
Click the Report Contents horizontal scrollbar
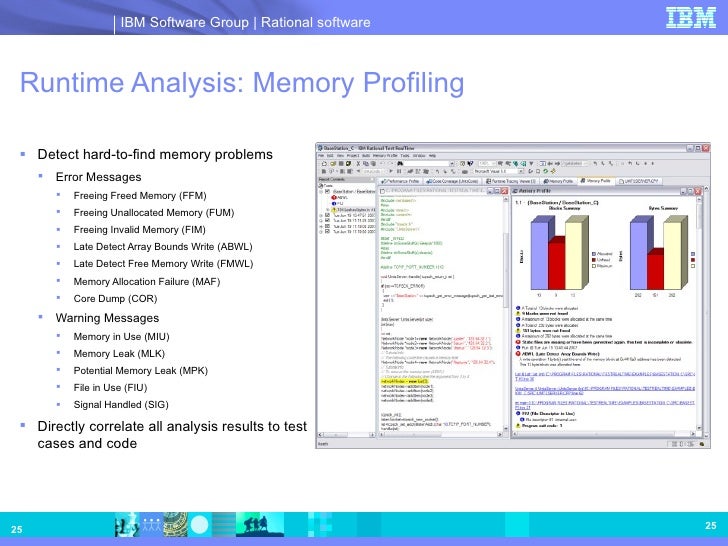tap(346, 435)
